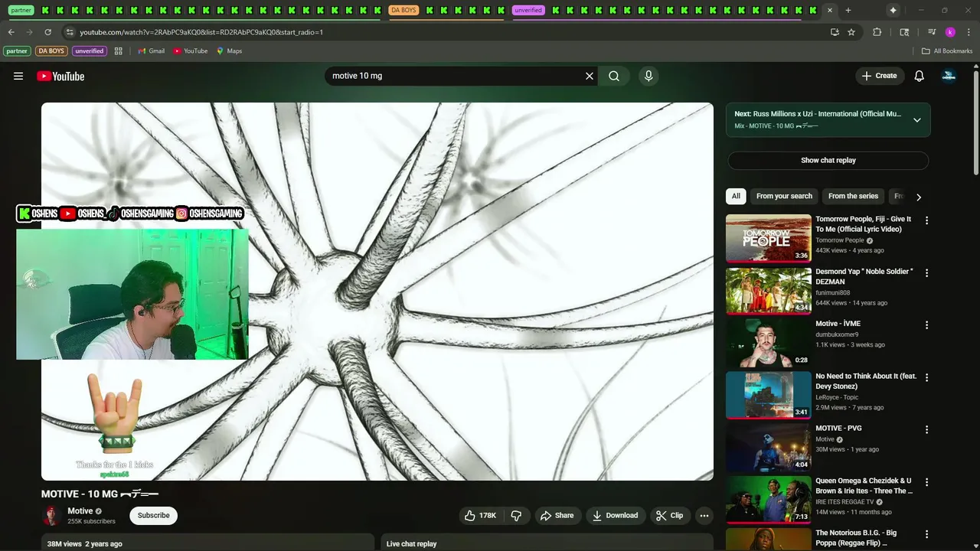Open No Need to Think About It title
The width and height of the screenshot is (980, 551).
(x=866, y=381)
